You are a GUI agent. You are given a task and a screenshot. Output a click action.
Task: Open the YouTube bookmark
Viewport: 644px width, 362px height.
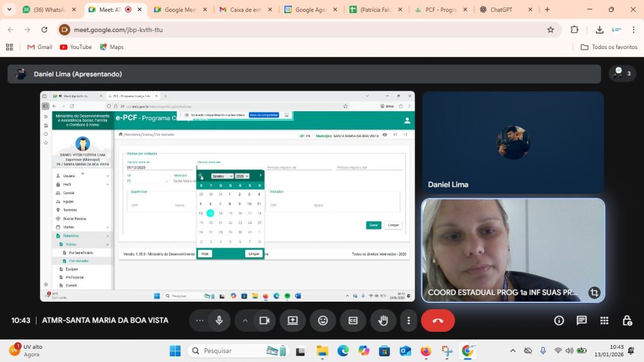(75, 47)
